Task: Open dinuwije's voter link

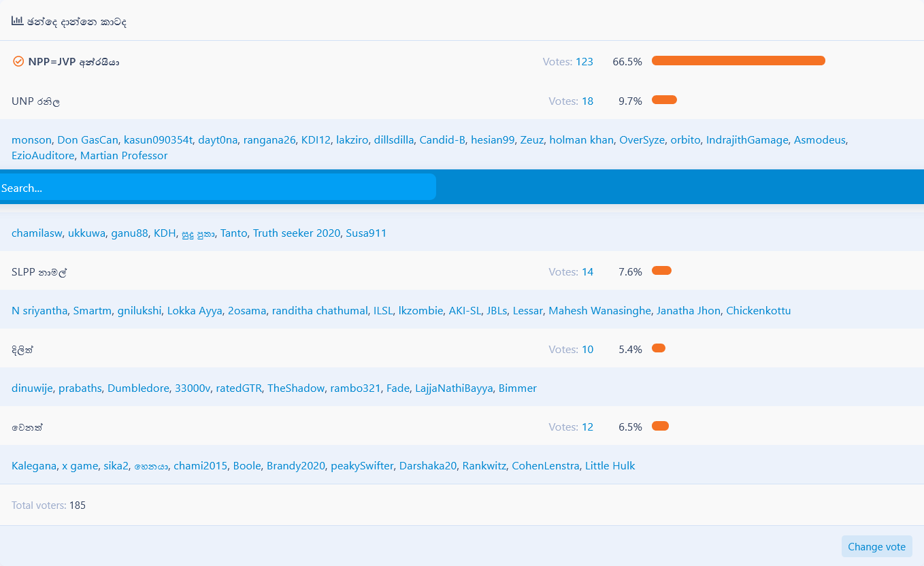Action: coord(32,388)
